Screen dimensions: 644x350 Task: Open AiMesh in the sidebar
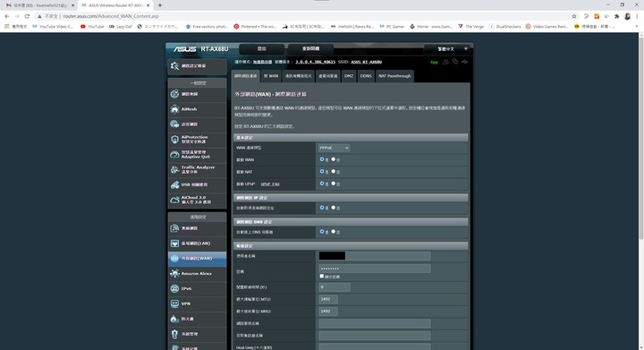[x=197, y=109]
